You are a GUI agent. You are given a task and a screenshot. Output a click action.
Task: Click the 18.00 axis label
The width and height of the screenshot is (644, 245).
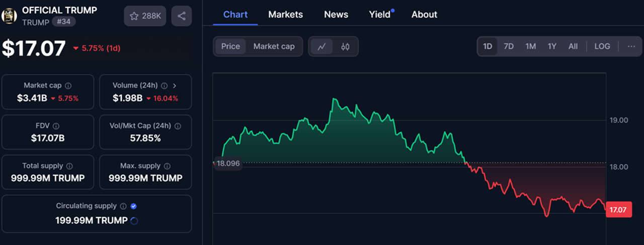619,167
